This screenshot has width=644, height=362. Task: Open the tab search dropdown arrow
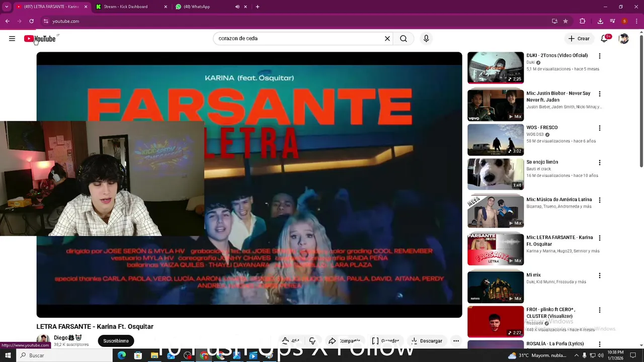[7, 7]
